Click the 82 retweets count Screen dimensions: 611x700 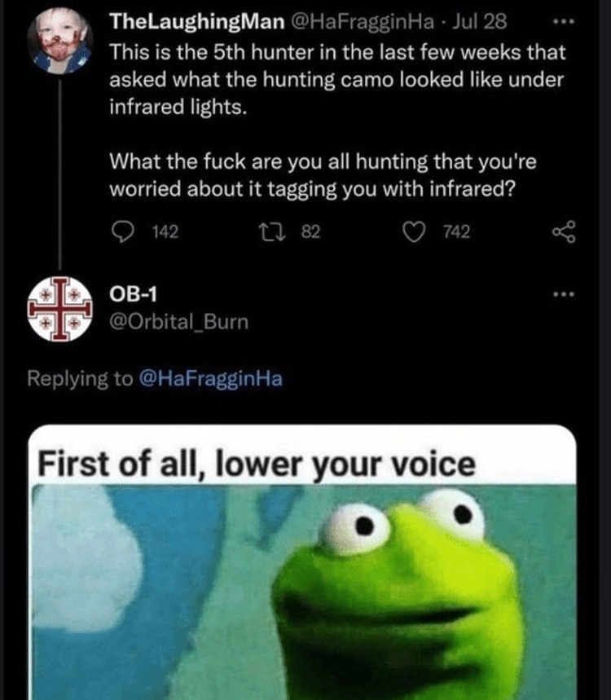coord(310,232)
